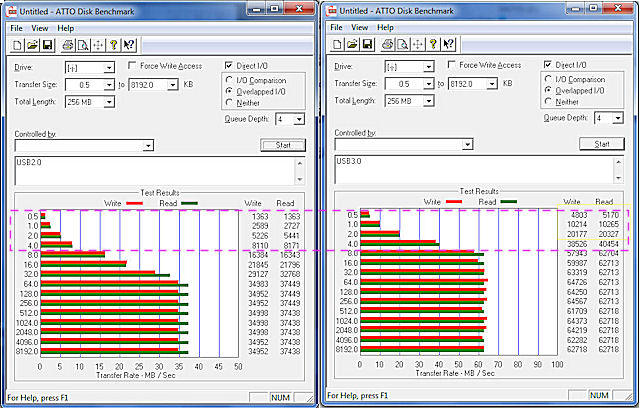Click NUM indicator in USB3.0 status bar
This screenshot has width=640, height=408.
tap(600, 395)
